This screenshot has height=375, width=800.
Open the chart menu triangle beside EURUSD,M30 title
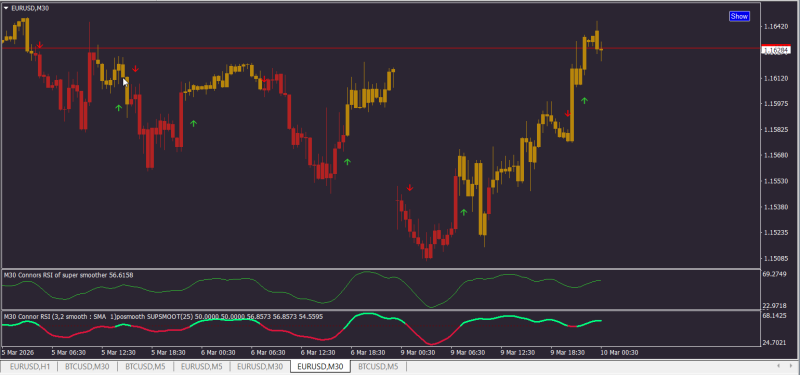click(6, 8)
